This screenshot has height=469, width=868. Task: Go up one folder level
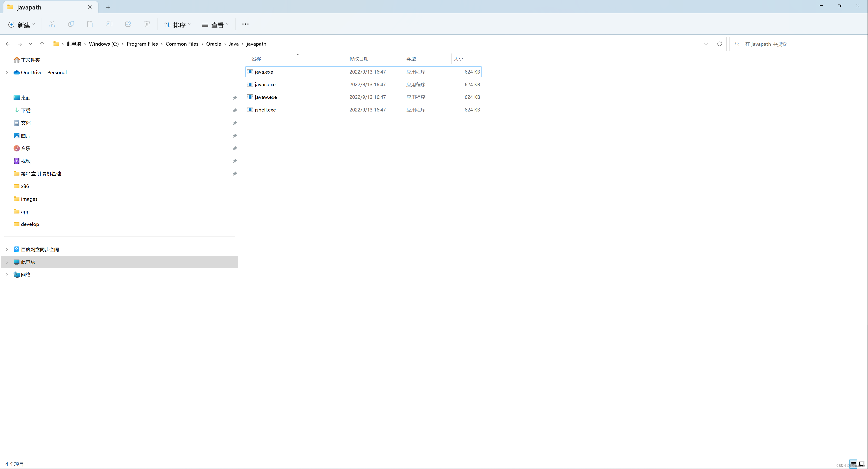point(42,44)
